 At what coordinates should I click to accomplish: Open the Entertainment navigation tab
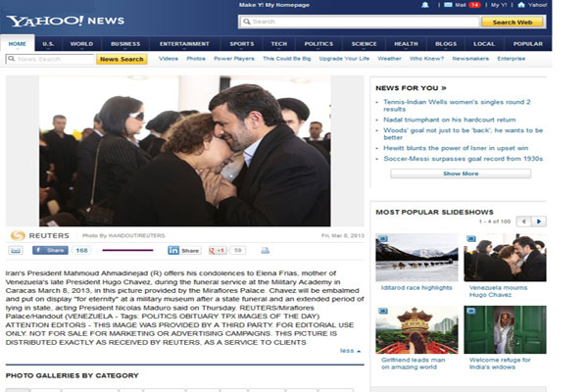click(x=184, y=43)
